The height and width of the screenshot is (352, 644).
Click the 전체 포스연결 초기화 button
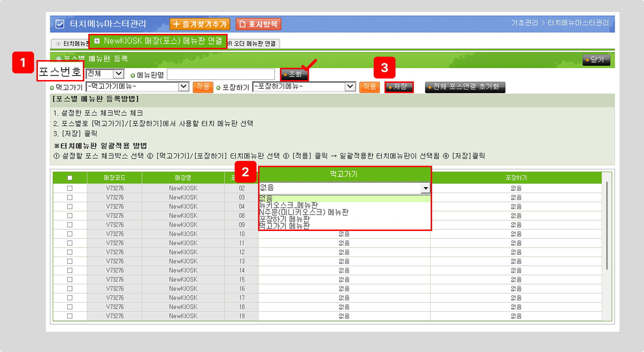465,87
